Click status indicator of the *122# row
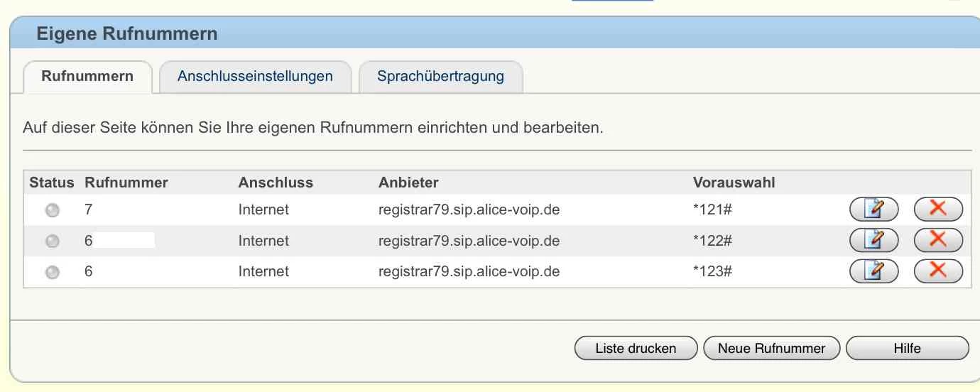 pos(52,241)
